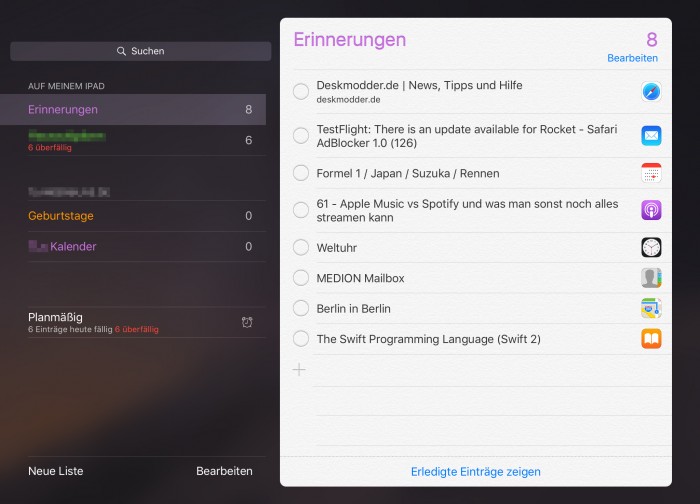Viewport: 700px width, 504px height.
Task: Click the deskmodder.de subtitle text
Action: pyautogui.click(x=348, y=100)
